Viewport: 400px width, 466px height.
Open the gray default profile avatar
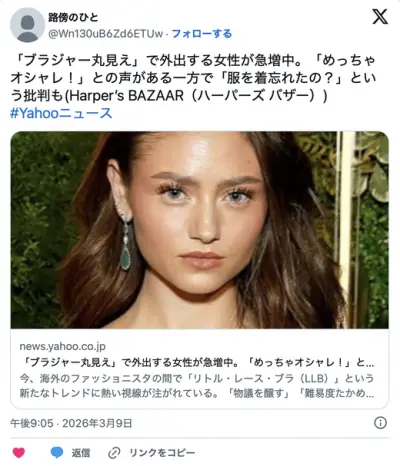tap(27, 25)
